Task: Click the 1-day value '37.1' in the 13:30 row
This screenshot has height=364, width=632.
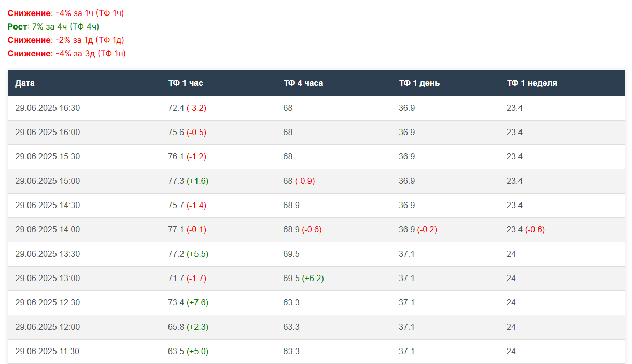Action: pos(406,254)
